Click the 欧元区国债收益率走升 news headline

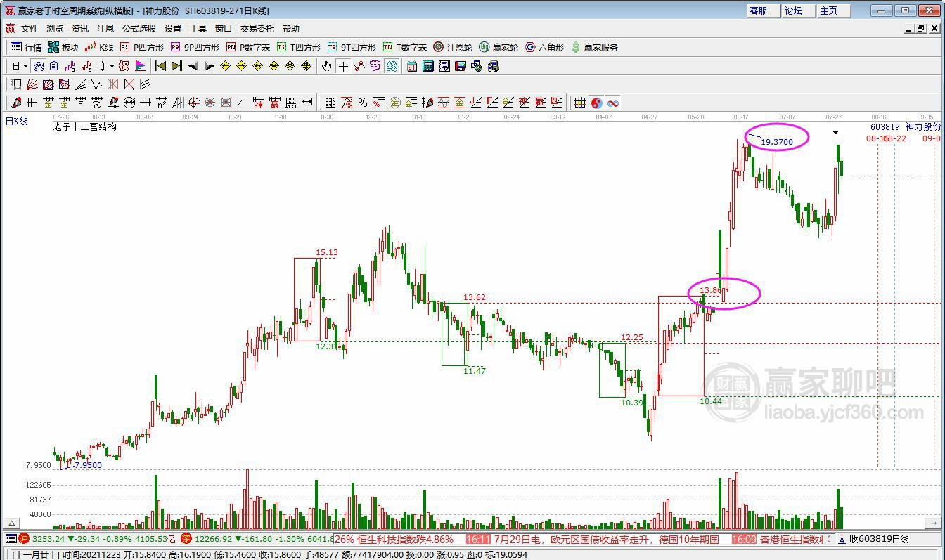point(600,540)
